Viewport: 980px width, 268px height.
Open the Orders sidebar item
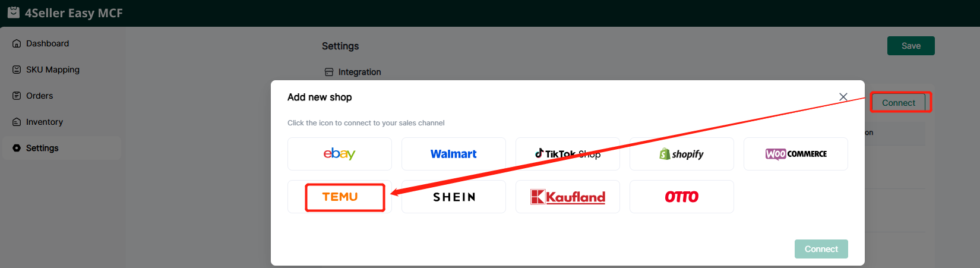pyautogui.click(x=39, y=96)
